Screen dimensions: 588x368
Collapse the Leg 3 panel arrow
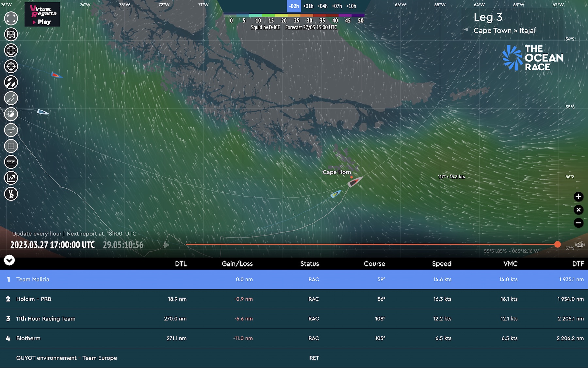point(465,29)
